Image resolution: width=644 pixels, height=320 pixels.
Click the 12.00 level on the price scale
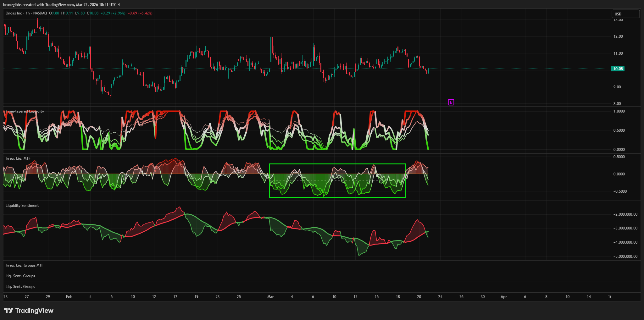[618, 36]
